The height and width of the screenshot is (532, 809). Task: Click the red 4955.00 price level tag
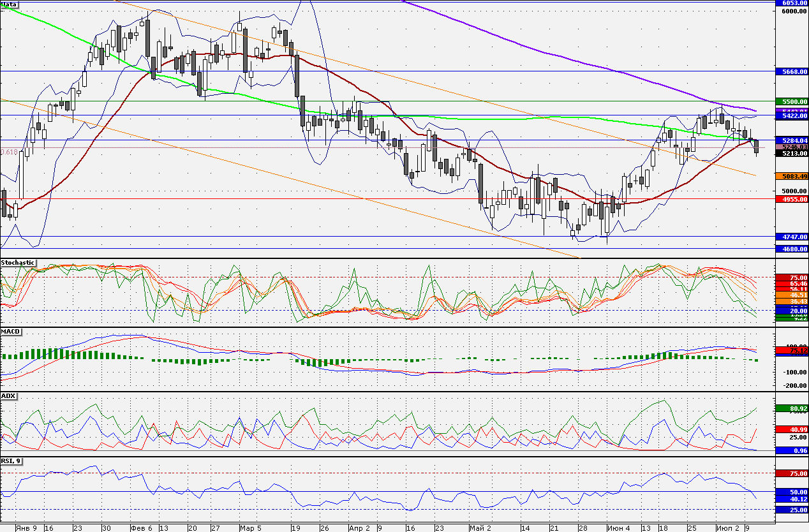point(791,199)
